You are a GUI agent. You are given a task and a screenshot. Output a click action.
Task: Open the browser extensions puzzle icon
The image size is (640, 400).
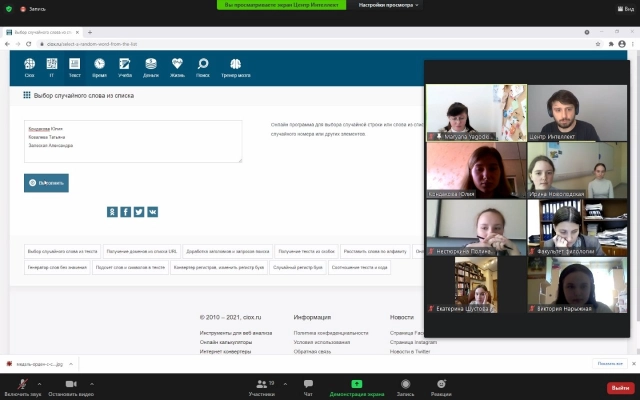[611, 44]
